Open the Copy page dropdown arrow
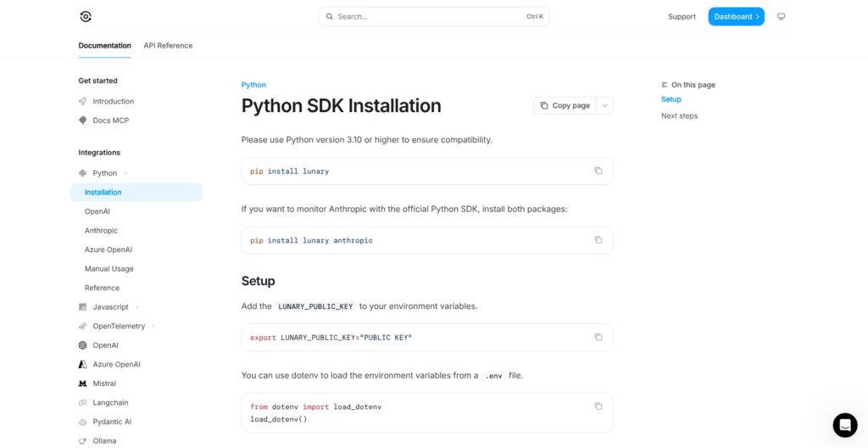Viewport: 868px width, 448px height. pyautogui.click(x=605, y=105)
